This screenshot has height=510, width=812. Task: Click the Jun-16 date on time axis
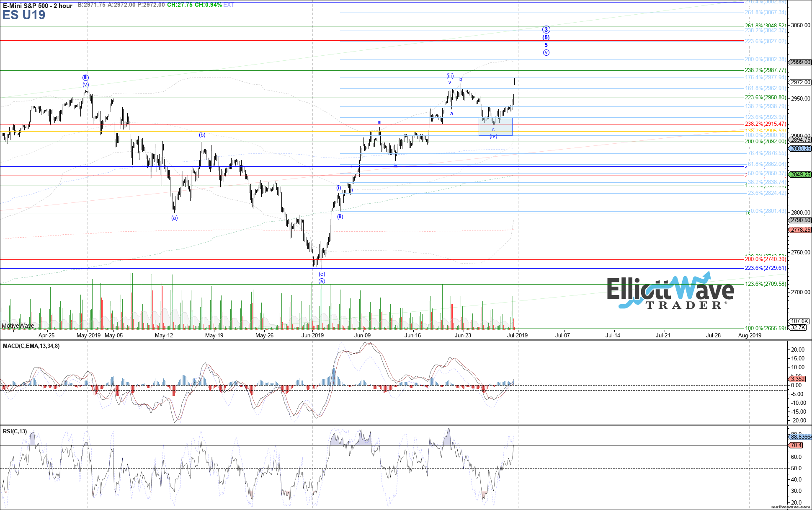click(413, 335)
